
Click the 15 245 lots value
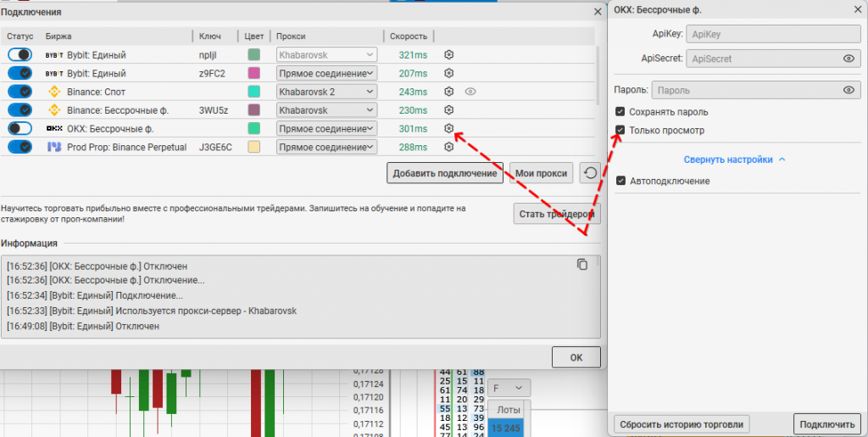pyautogui.click(x=506, y=429)
